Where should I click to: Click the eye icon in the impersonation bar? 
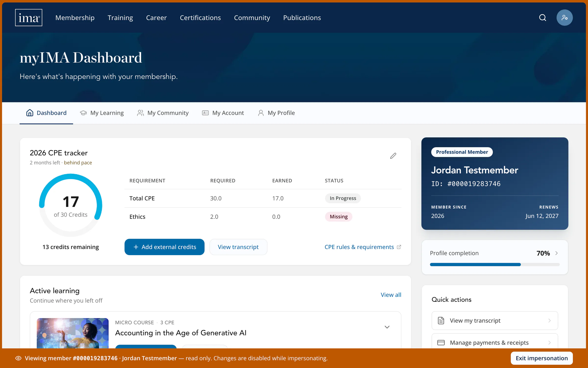click(18, 358)
